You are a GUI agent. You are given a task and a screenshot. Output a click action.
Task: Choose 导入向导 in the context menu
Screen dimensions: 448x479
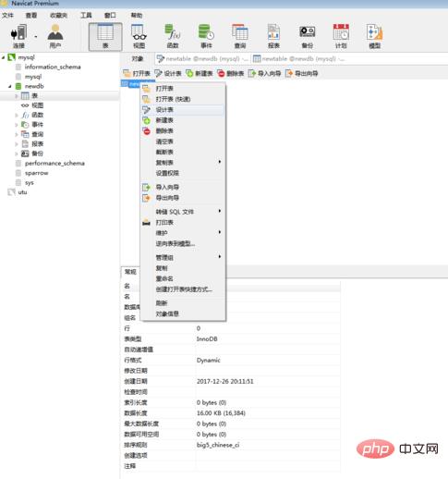point(183,187)
